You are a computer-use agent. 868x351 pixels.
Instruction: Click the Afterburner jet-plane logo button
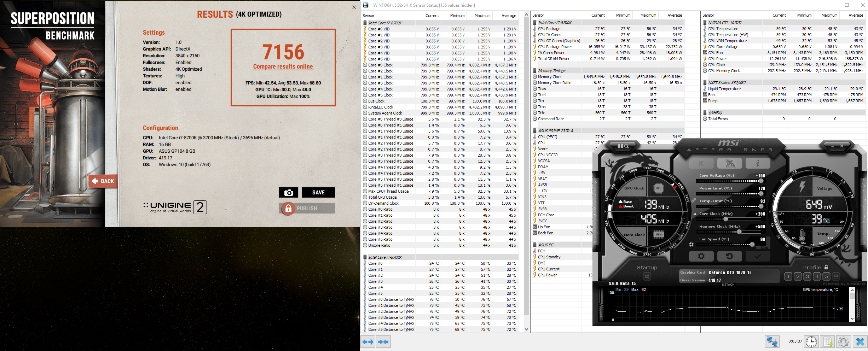click(729, 163)
